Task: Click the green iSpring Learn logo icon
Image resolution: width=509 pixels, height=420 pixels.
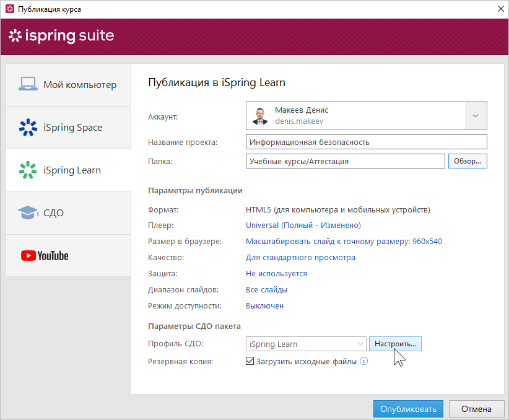Action: (x=28, y=170)
